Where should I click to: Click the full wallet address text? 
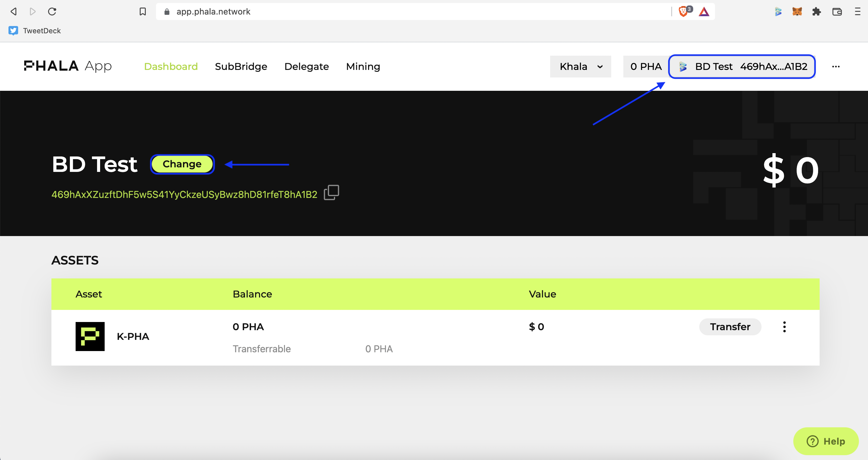point(184,195)
